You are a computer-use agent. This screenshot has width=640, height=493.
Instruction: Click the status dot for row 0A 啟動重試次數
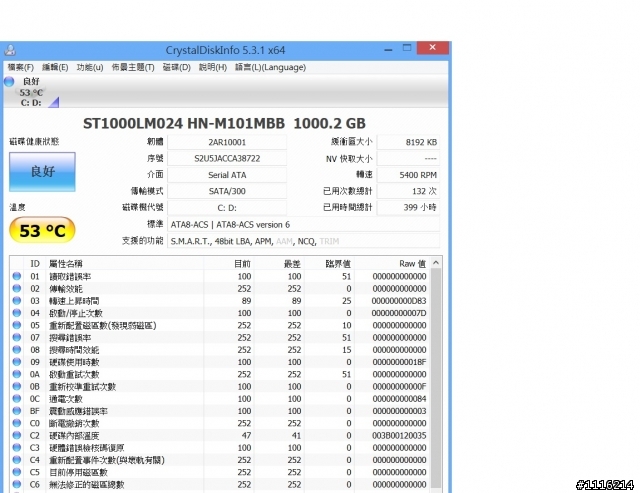coord(17,374)
